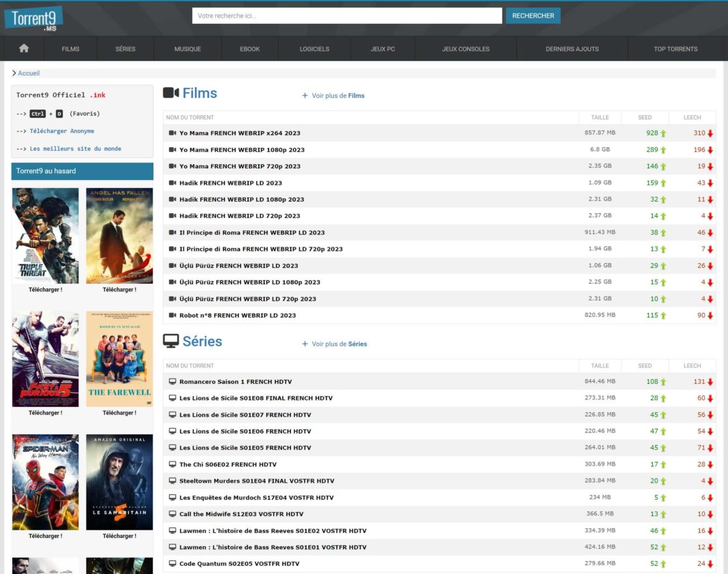728x574 pixels.
Task: Open TOP TORRENTS page
Action: point(676,49)
